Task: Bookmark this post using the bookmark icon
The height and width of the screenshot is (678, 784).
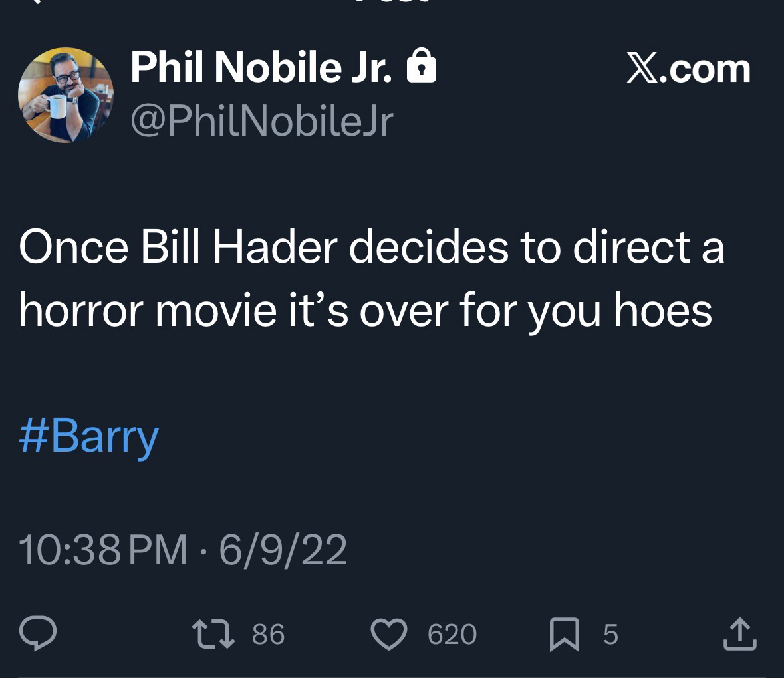Action: pyautogui.click(x=564, y=633)
